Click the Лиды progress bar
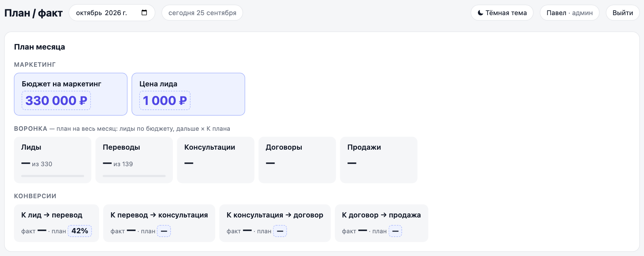The height and width of the screenshot is (256, 644). [53, 176]
